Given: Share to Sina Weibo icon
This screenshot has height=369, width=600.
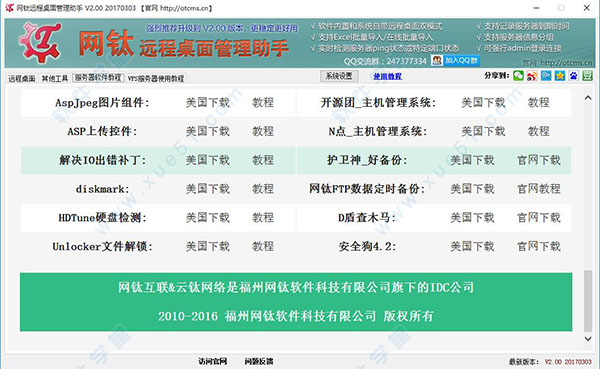Looking at the screenshot, I should [532, 76].
